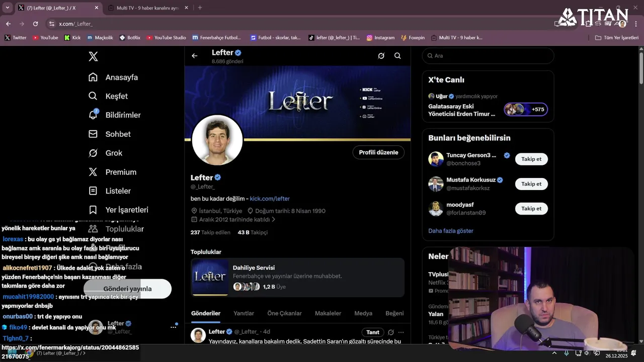
Task: Click the X logo in the sidebar
Action: [x=93, y=56]
